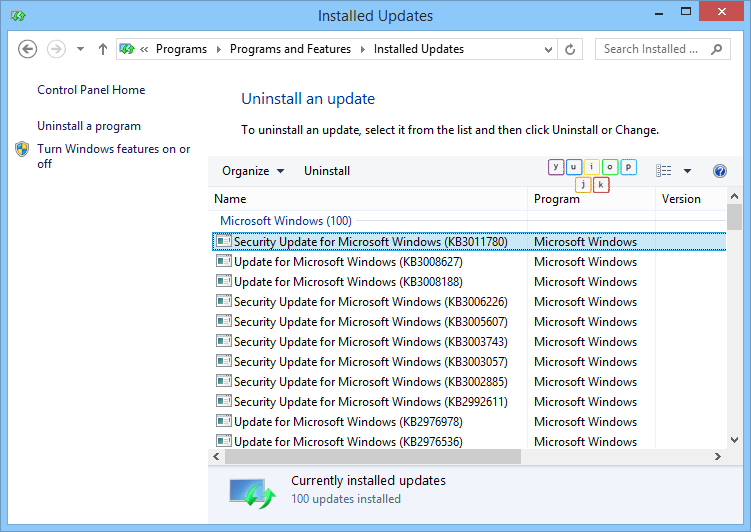Expand the chevron after Programs and Features

point(363,49)
